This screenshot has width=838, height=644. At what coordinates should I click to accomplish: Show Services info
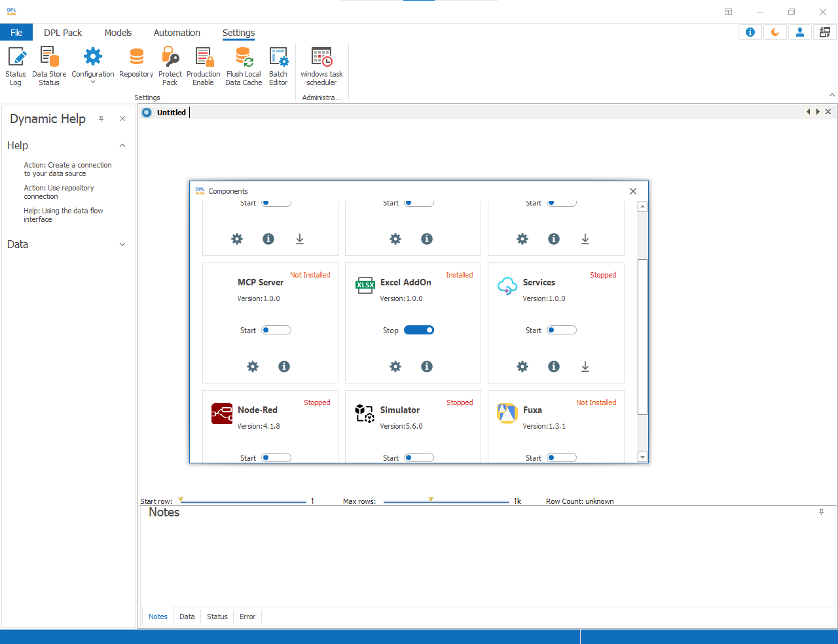tap(554, 367)
